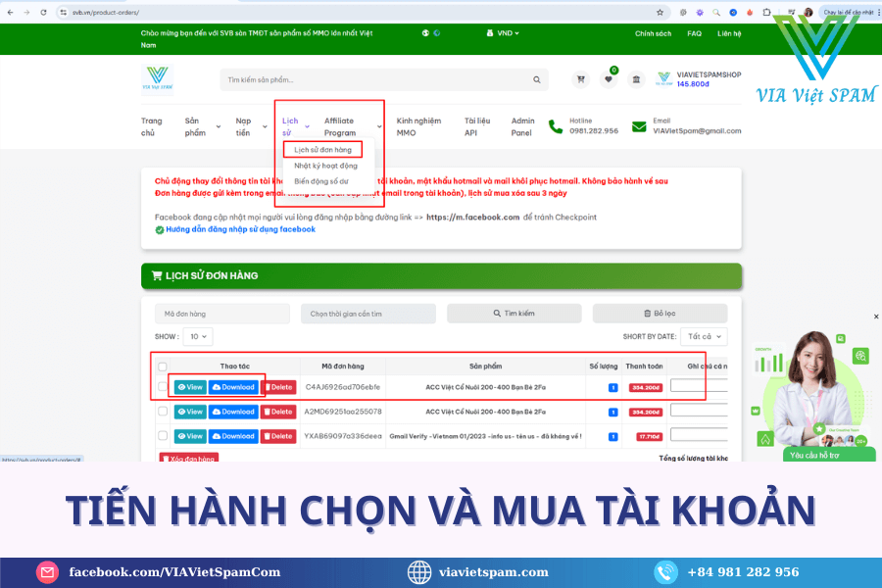Image resolution: width=882 pixels, height=588 pixels.
Task: Select the checkbox for order A2MD69251aa255078
Action: click(163, 411)
